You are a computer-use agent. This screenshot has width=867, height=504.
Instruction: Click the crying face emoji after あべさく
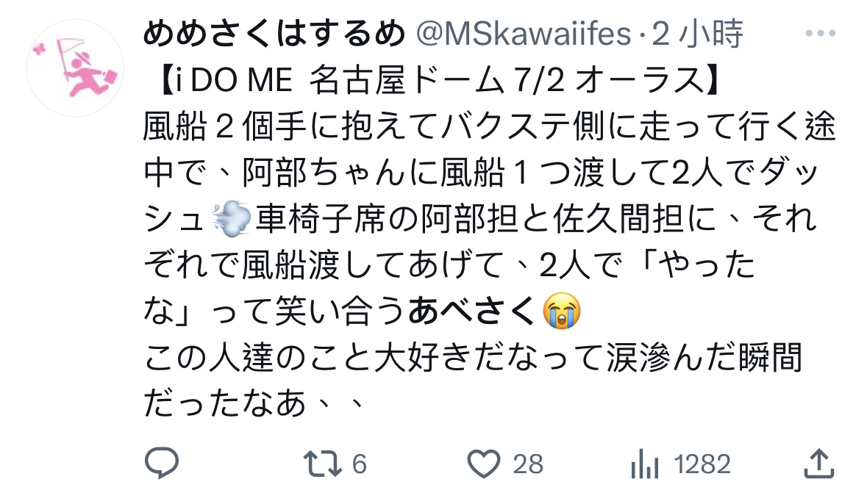coord(562,311)
